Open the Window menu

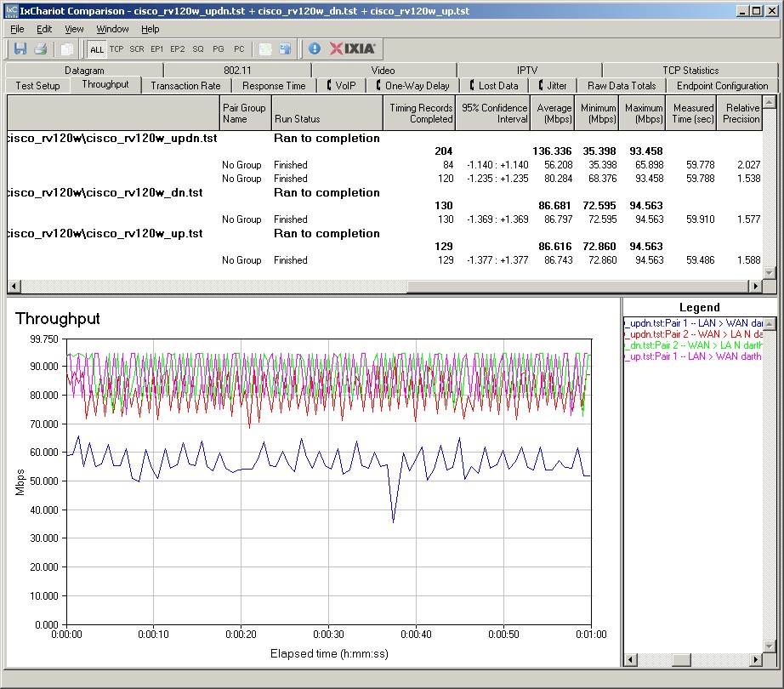tap(112, 29)
